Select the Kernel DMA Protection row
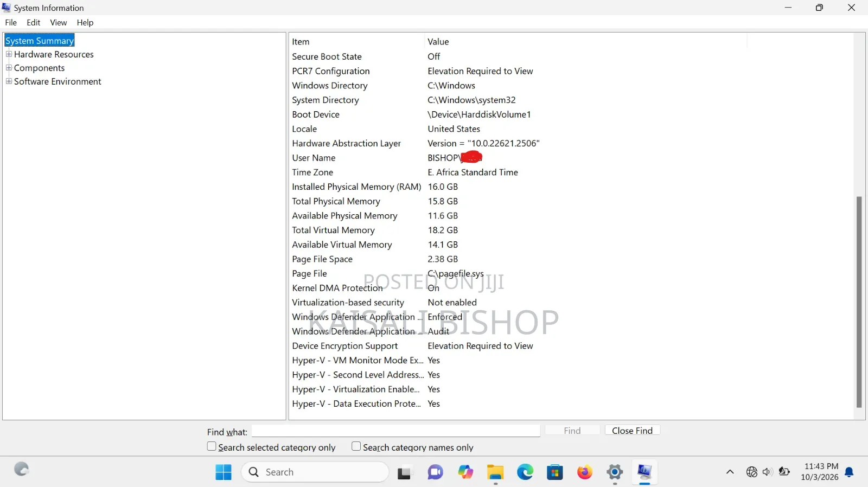 click(518, 288)
